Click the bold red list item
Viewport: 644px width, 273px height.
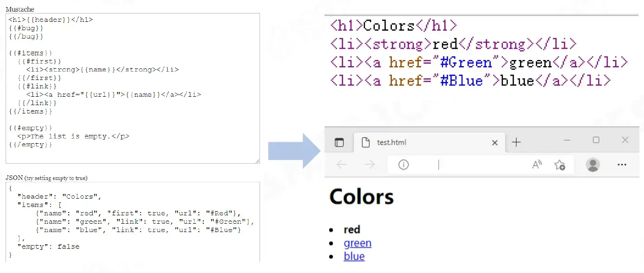pos(352,229)
